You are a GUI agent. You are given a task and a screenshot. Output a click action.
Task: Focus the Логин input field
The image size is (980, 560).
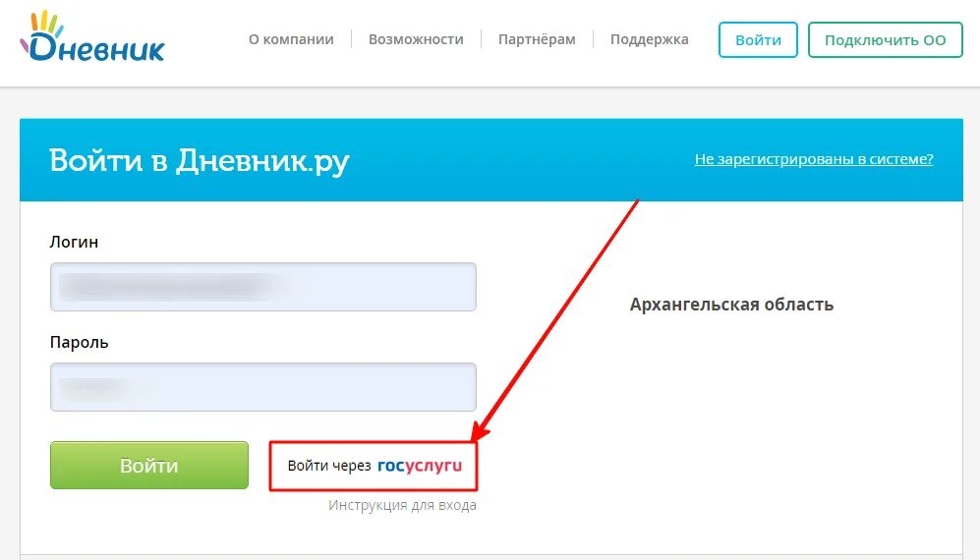263,287
